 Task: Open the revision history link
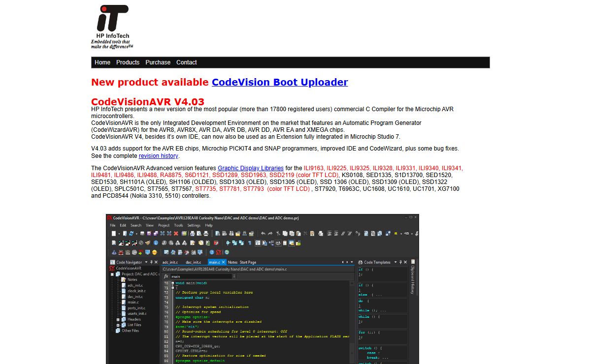(159, 156)
